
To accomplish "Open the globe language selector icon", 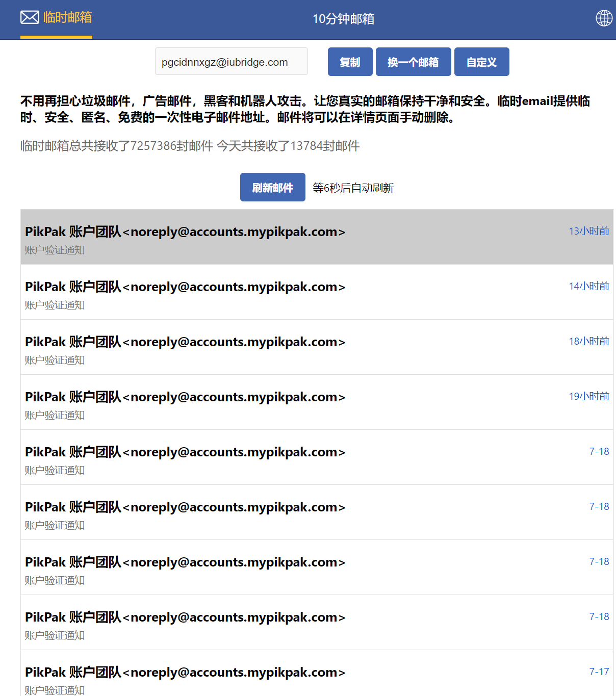I will [x=604, y=18].
